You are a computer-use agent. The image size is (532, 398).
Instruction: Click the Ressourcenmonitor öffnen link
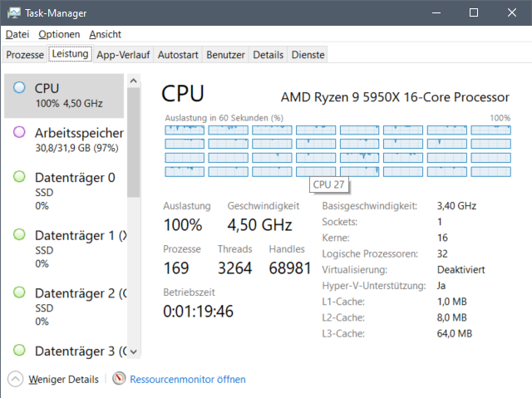pos(188,380)
